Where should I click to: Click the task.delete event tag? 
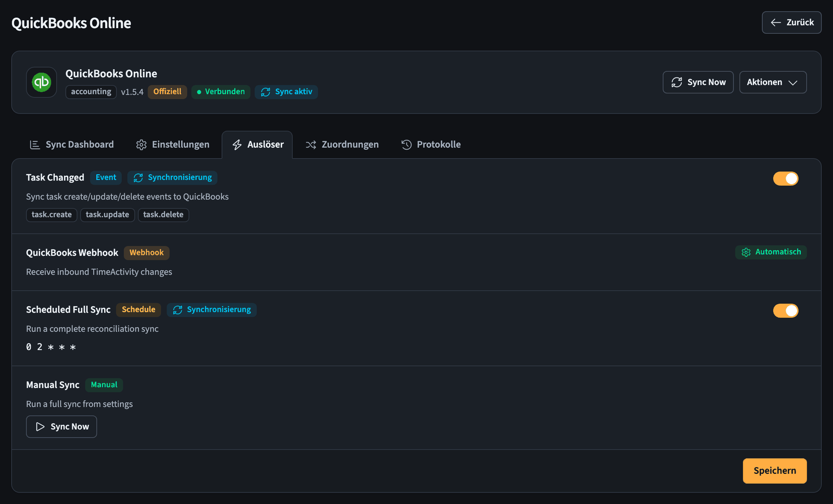pyautogui.click(x=163, y=215)
